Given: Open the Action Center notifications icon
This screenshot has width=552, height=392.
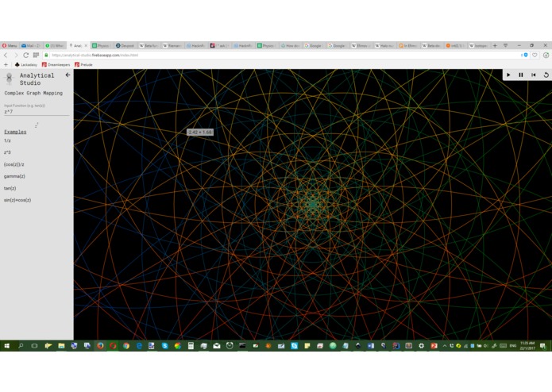Looking at the screenshot, I should (x=542, y=346).
